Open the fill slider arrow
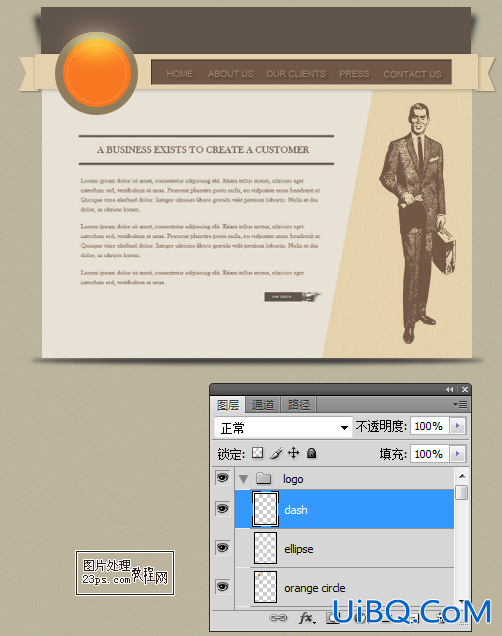The height and width of the screenshot is (636, 502). tap(458, 453)
